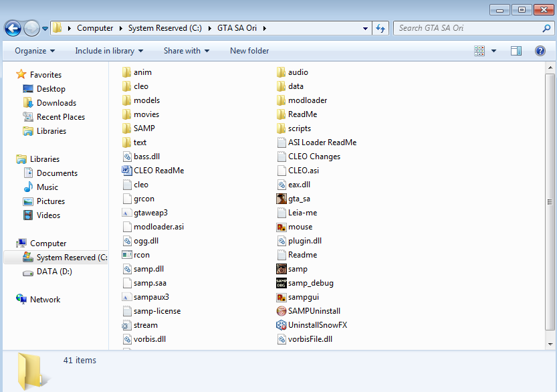Select Videos library in the sidebar

tap(48, 215)
